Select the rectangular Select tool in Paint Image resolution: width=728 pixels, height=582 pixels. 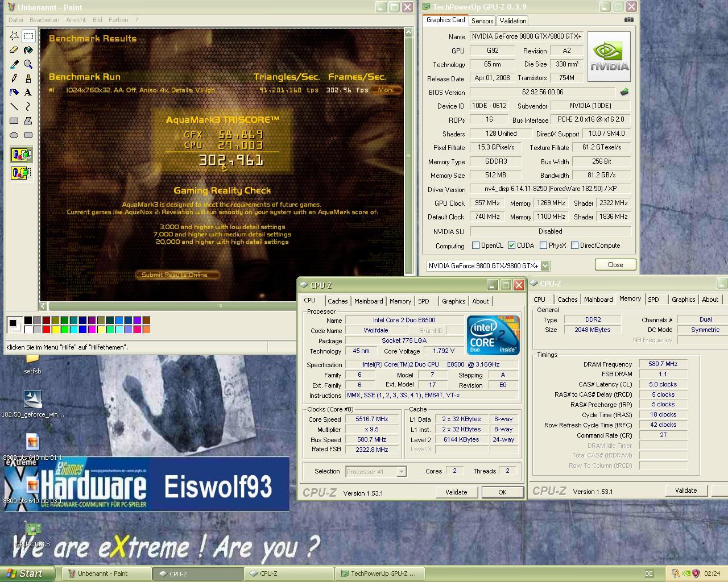[28, 36]
